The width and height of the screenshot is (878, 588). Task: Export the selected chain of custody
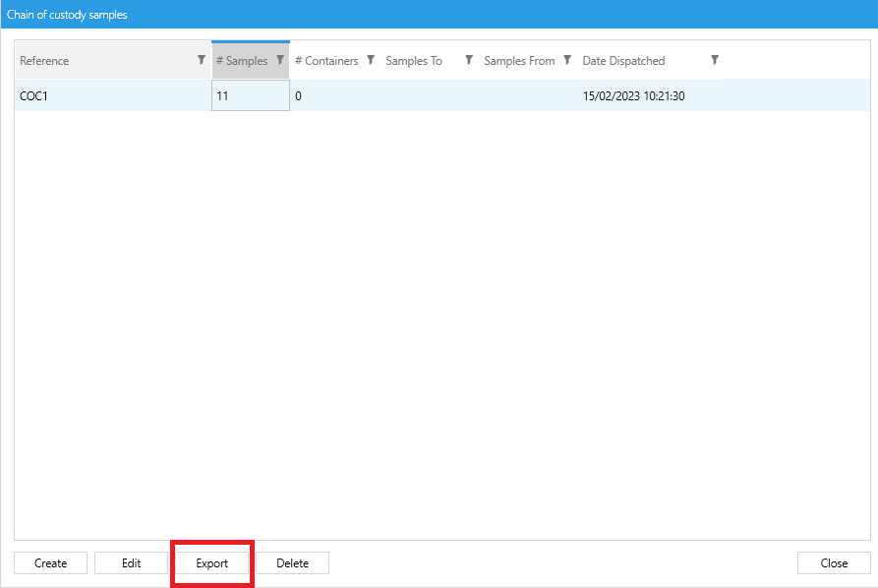tap(211, 562)
